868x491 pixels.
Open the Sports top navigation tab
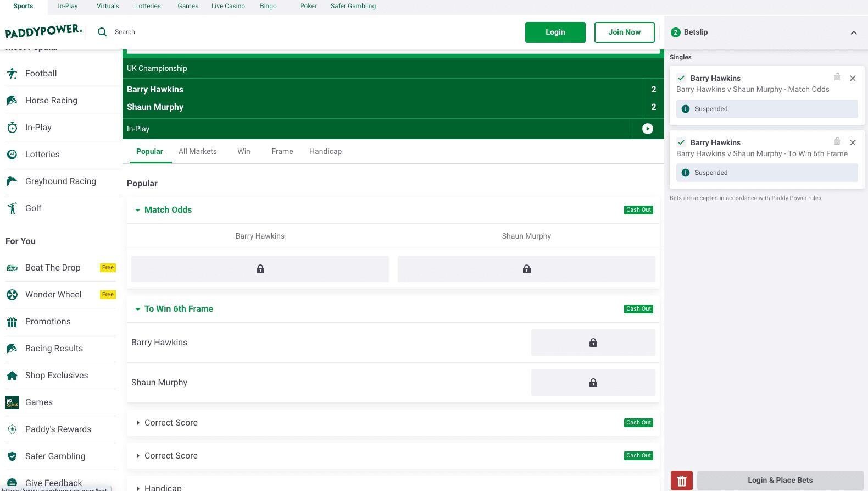click(x=23, y=6)
